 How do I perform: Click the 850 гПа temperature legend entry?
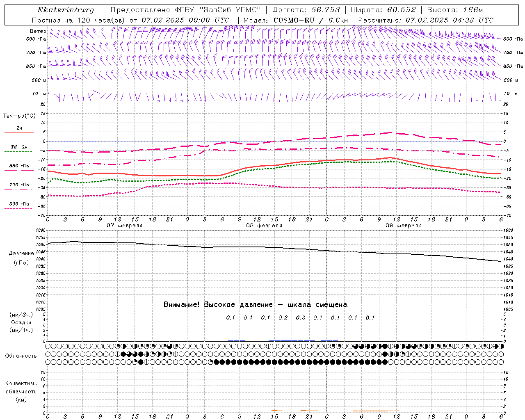pyautogui.click(x=19, y=166)
